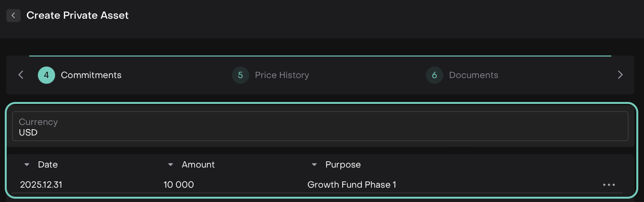This screenshot has height=202, width=644.
Task: Click the Currency USD field
Action: [x=320, y=127]
